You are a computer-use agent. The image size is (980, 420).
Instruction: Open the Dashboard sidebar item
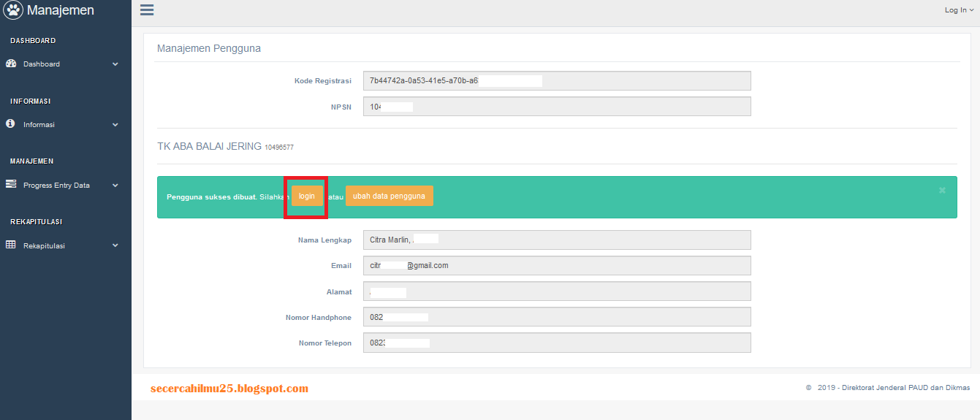(66, 64)
